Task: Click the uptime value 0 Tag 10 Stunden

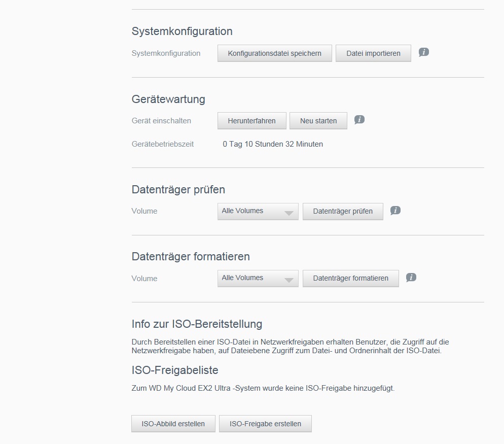Action: 273,144
